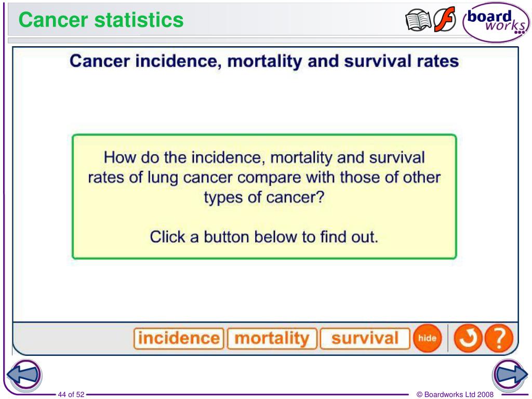532x399 pixels.
Task: Reset the activity with the circular arrow
Action: 468,338
